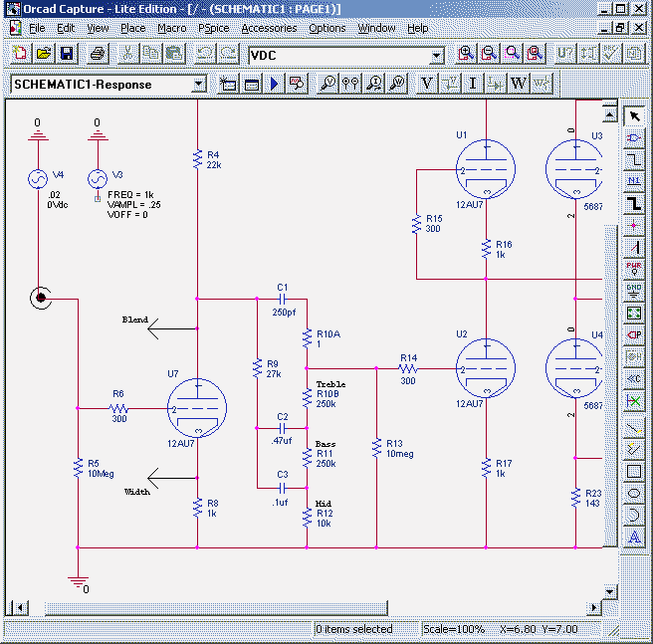This screenshot has width=653, height=644.
Task: Pick the Place Text tool
Action: point(634,537)
